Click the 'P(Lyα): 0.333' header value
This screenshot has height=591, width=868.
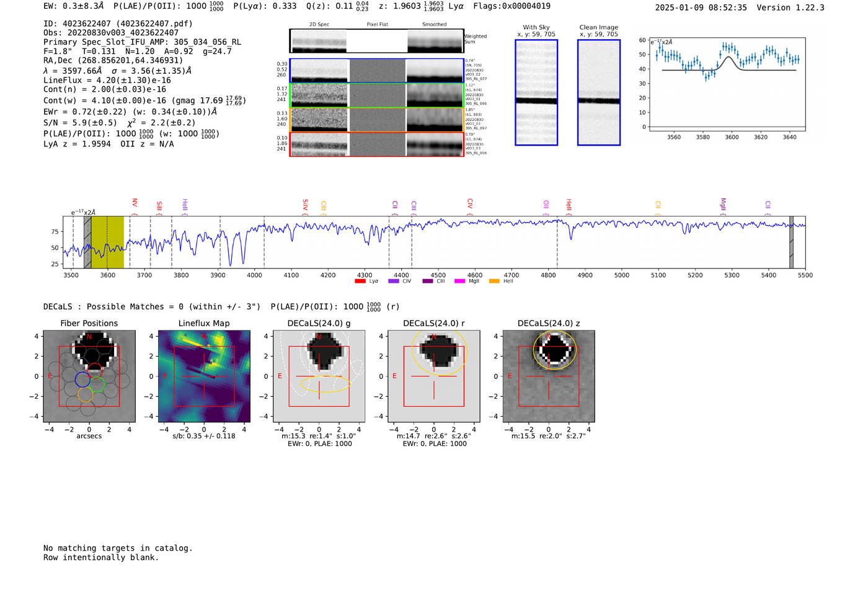click(x=265, y=6)
